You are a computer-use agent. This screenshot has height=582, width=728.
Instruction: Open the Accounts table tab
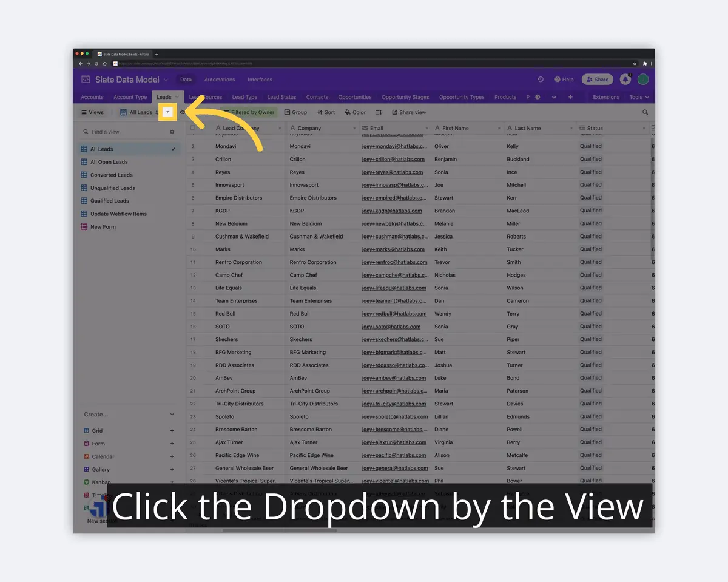click(92, 97)
